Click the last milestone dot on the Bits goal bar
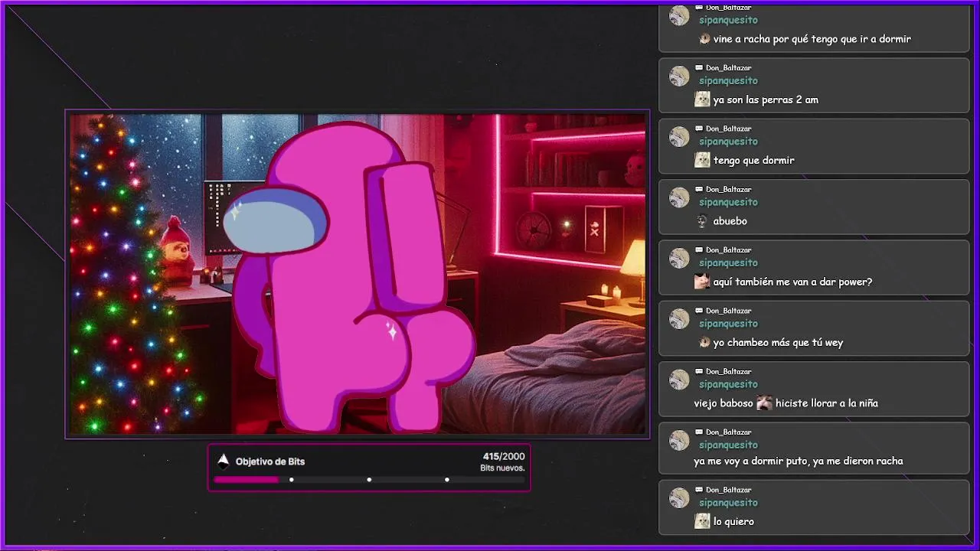 pyautogui.click(x=447, y=480)
